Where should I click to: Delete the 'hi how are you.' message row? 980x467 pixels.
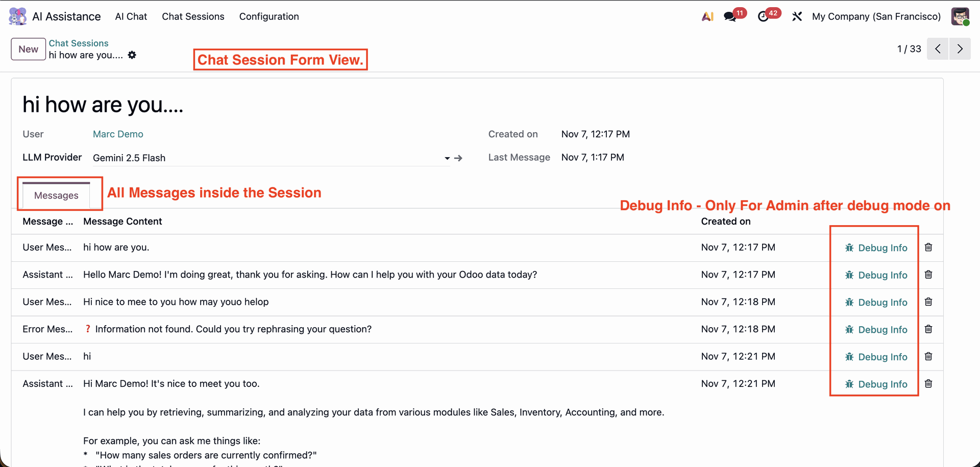(928, 248)
